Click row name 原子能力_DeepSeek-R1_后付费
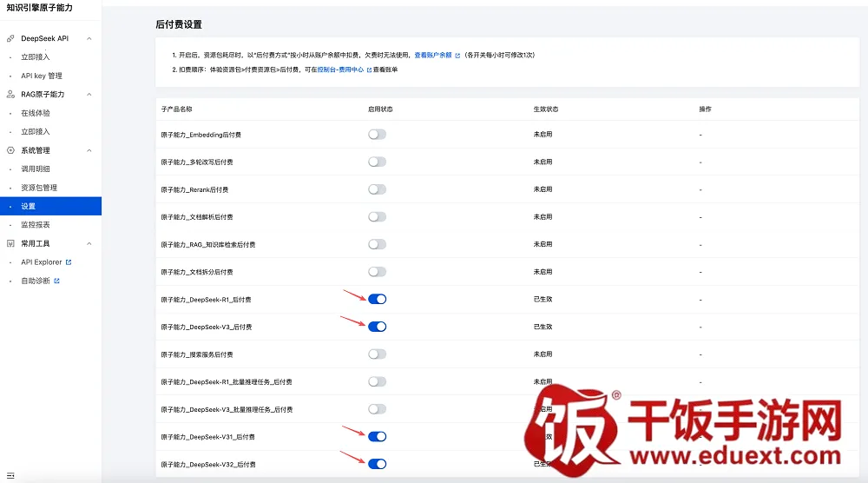Image resolution: width=868 pixels, height=483 pixels. click(206, 300)
